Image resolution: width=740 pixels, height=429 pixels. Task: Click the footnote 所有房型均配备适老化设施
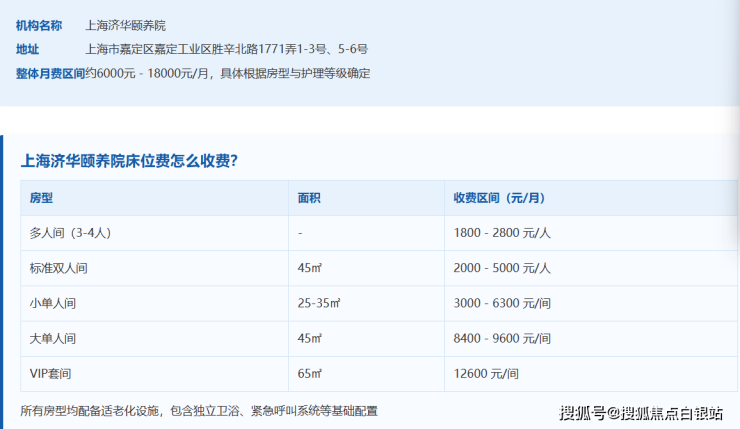point(89,411)
